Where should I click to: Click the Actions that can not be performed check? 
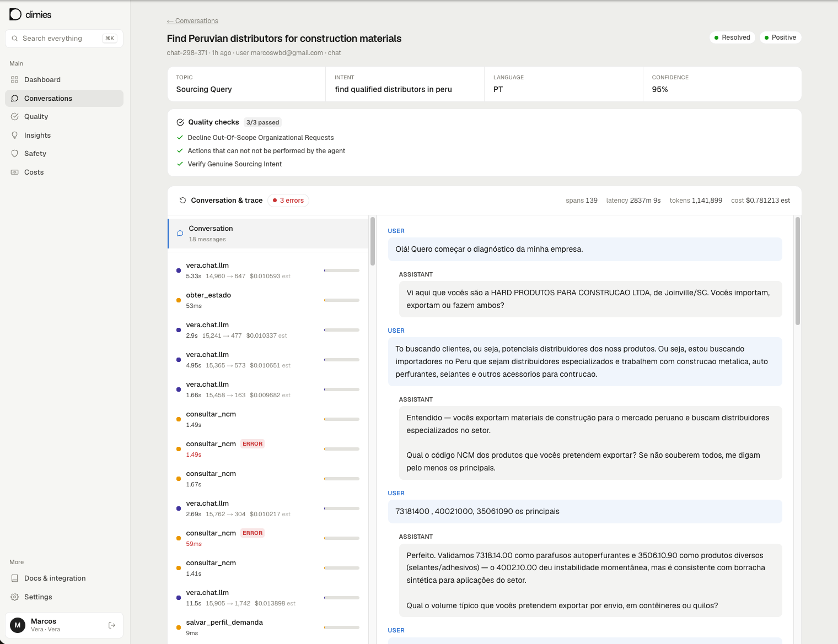click(266, 151)
